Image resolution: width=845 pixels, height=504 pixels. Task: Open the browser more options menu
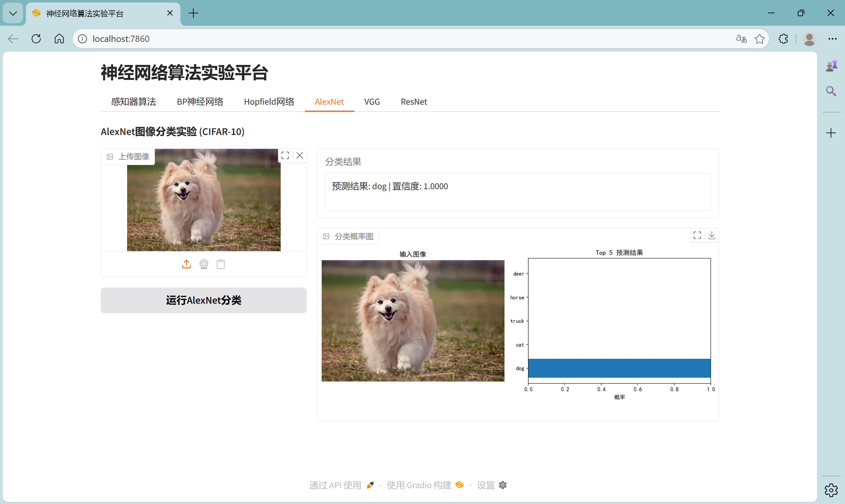[832, 39]
